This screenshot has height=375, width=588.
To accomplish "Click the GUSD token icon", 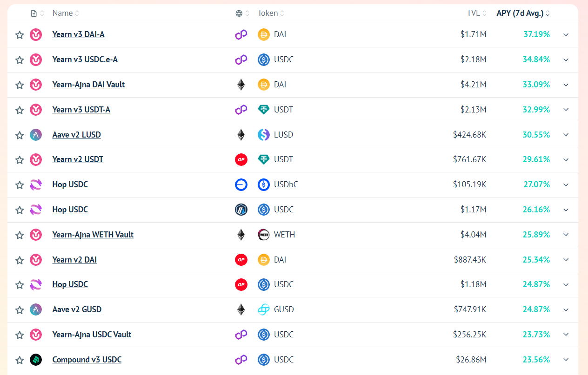I will (x=264, y=309).
